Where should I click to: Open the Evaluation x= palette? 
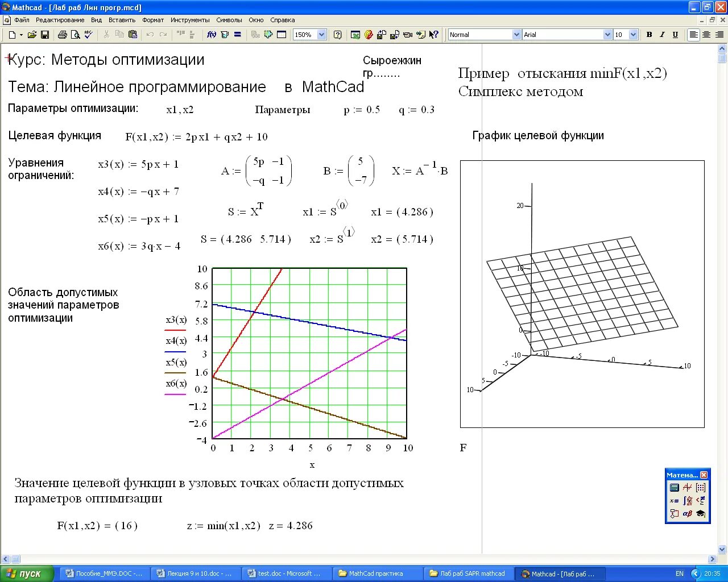(x=675, y=501)
